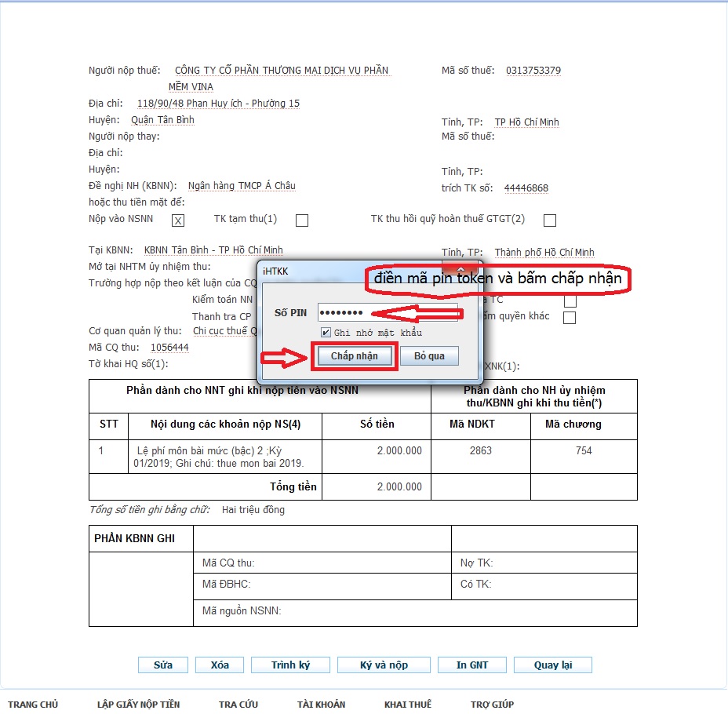Click the Trình ký button

tap(290, 665)
